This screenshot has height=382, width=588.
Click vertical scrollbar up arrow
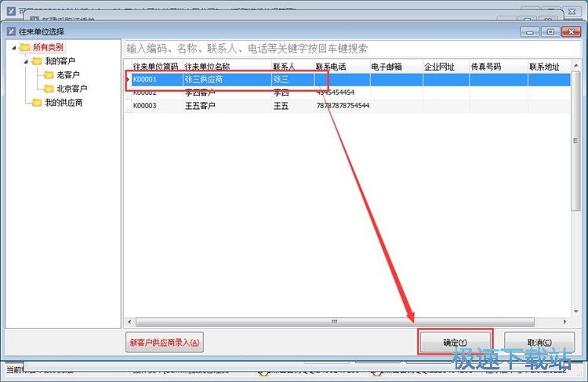[x=575, y=66]
